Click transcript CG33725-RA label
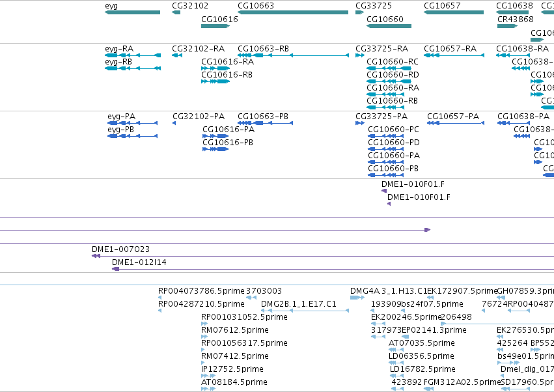The width and height of the screenshot is (554, 392). click(x=382, y=49)
